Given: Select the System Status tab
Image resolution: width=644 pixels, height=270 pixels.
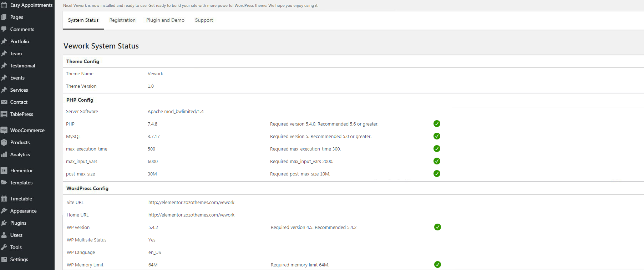Looking at the screenshot, I should click(83, 20).
